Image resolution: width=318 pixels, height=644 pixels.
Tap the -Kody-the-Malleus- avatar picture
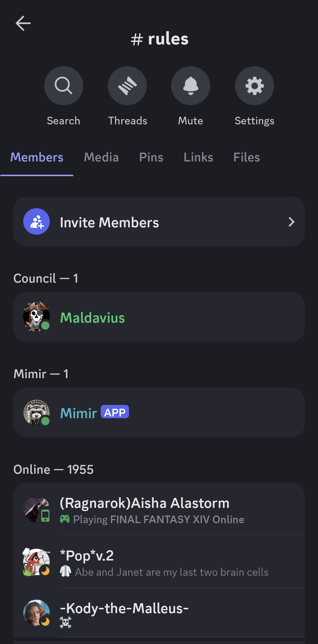(x=37, y=613)
